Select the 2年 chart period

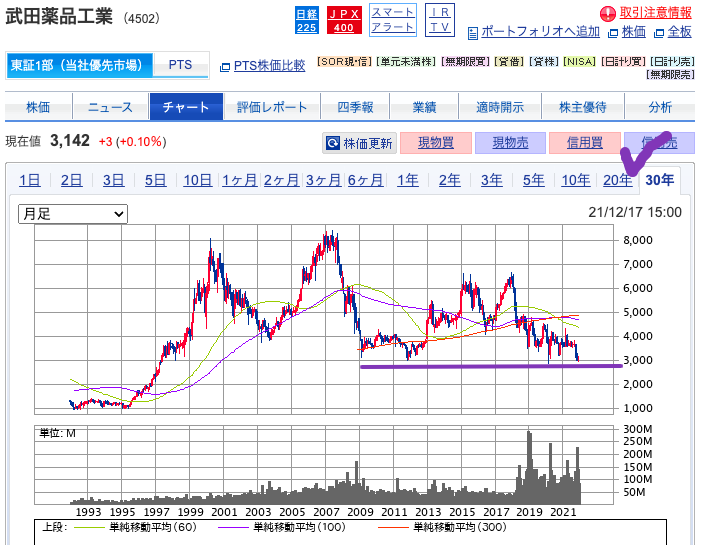pos(449,180)
